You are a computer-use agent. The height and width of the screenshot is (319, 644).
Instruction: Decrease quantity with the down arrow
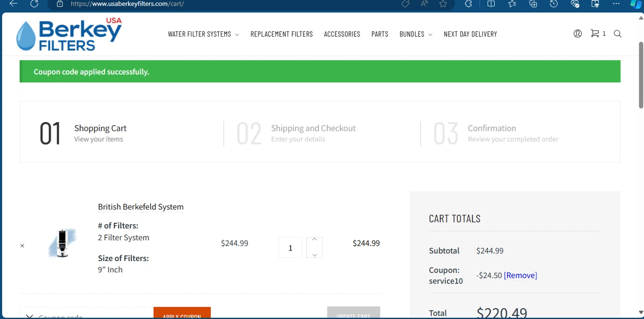click(314, 255)
